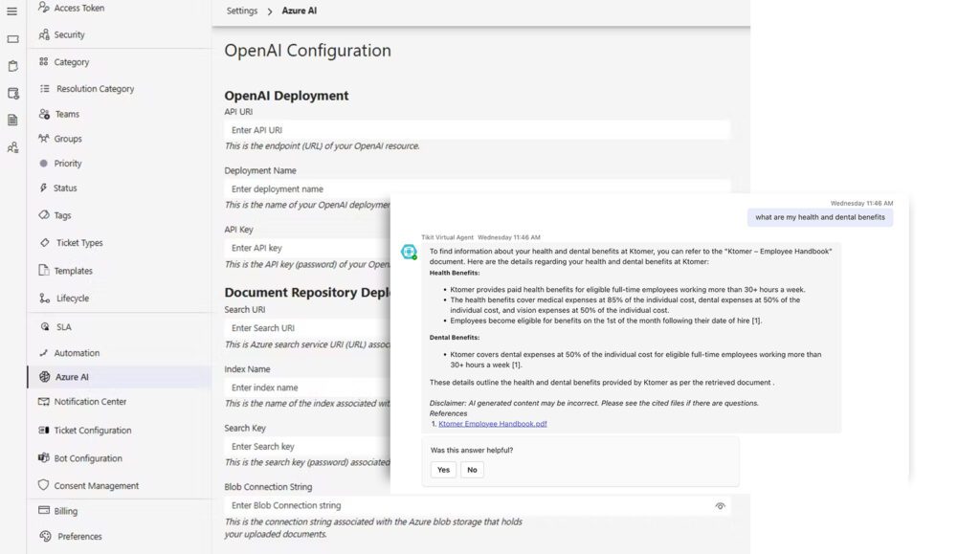Select the Lifecycle icon in the sidebar
The width and height of the screenshot is (980, 554).
43,299
